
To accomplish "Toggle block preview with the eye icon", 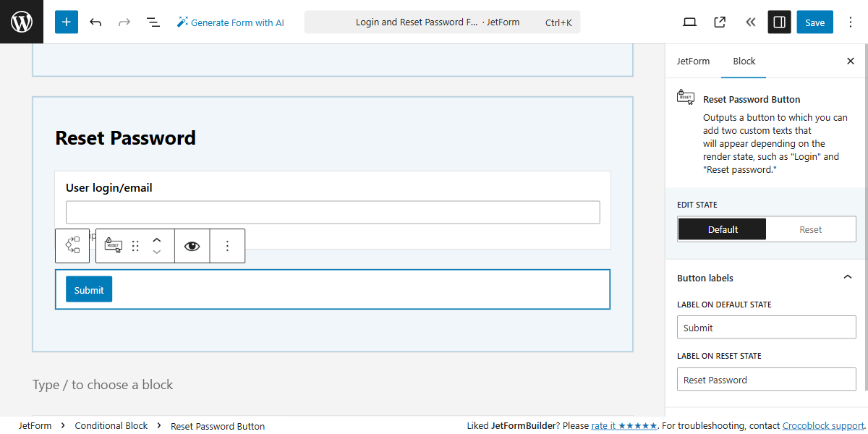I will click(x=192, y=245).
